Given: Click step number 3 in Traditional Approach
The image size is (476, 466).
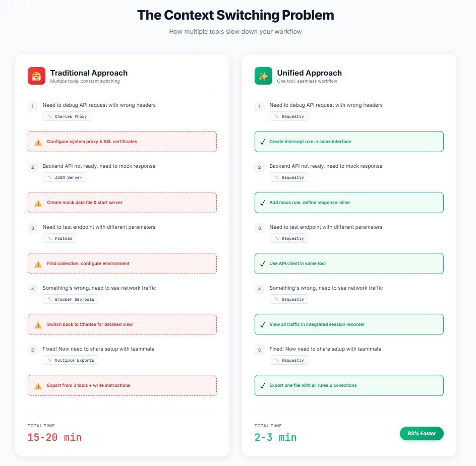Looking at the screenshot, I should [33, 228].
